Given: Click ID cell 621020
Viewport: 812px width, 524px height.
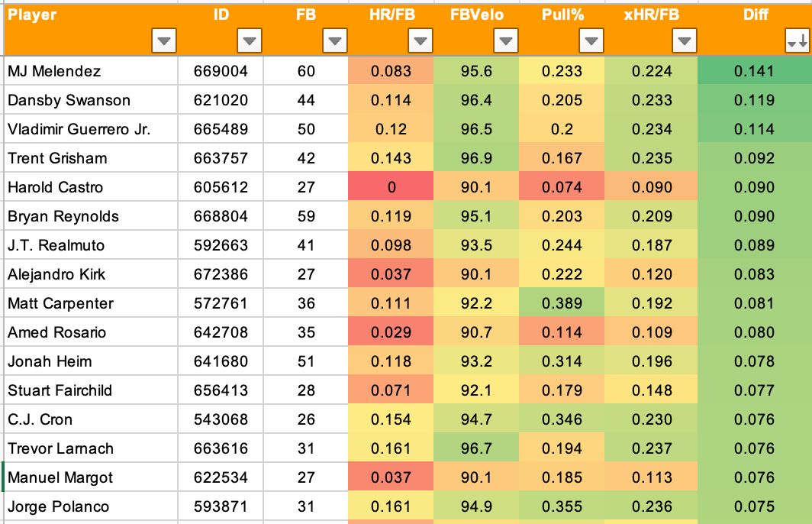Looking at the screenshot, I should click(x=221, y=99).
